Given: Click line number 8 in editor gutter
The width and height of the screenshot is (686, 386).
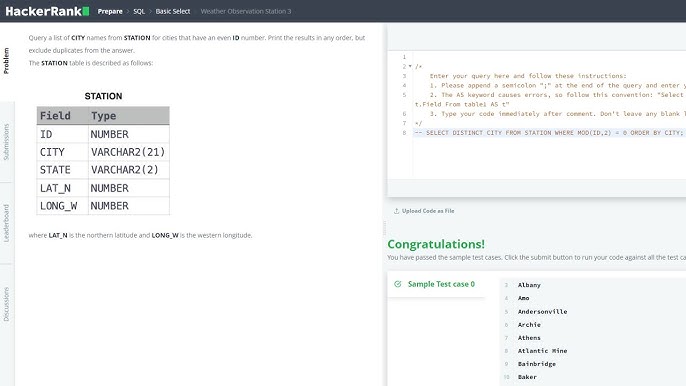Looking at the screenshot, I should (x=404, y=133).
